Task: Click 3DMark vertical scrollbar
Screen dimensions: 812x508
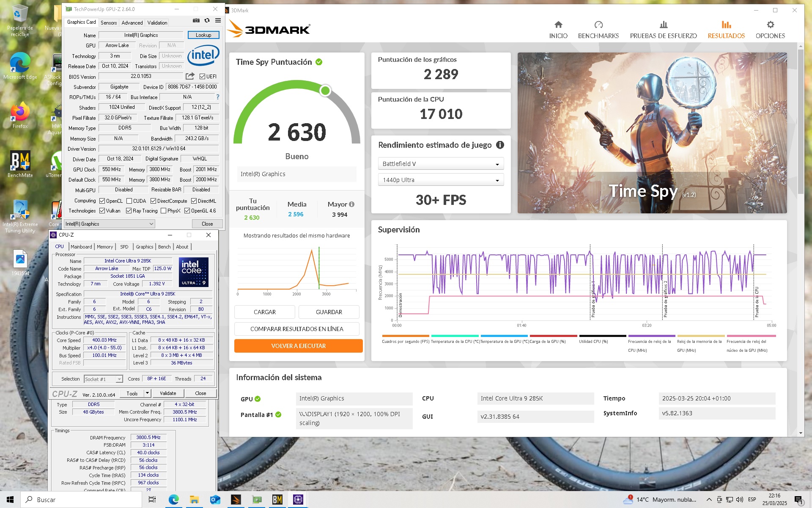Action: [800, 123]
